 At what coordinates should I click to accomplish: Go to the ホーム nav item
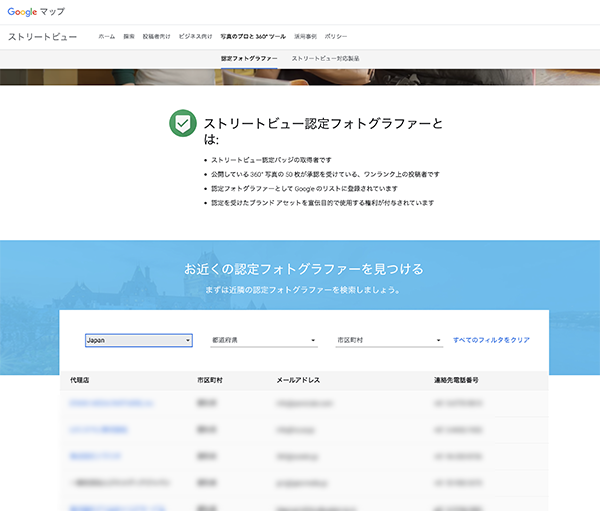[x=106, y=36]
